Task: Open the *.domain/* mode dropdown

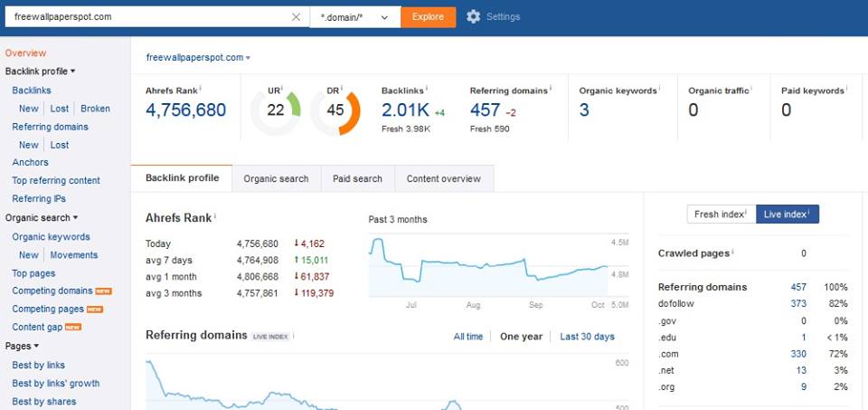Action: click(x=354, y=16)
